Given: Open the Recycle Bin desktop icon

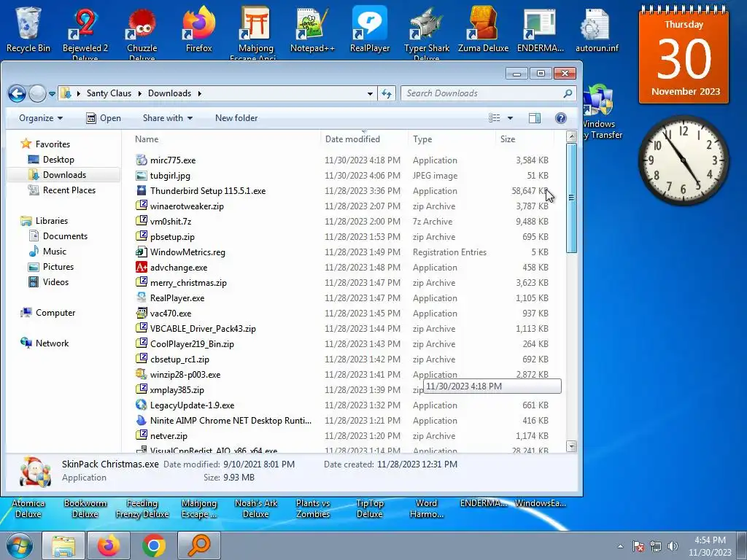Looking at the screenshot, I should (28, 28).
